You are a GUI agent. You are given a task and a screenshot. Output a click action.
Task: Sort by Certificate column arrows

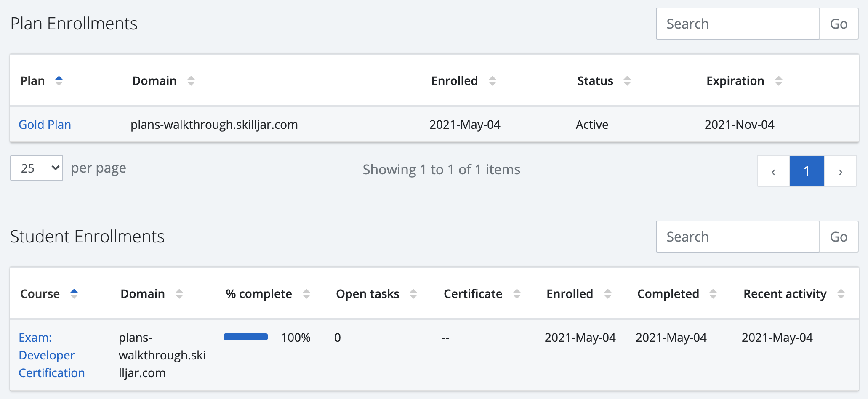pyautogui.click(x=517, y=294)
